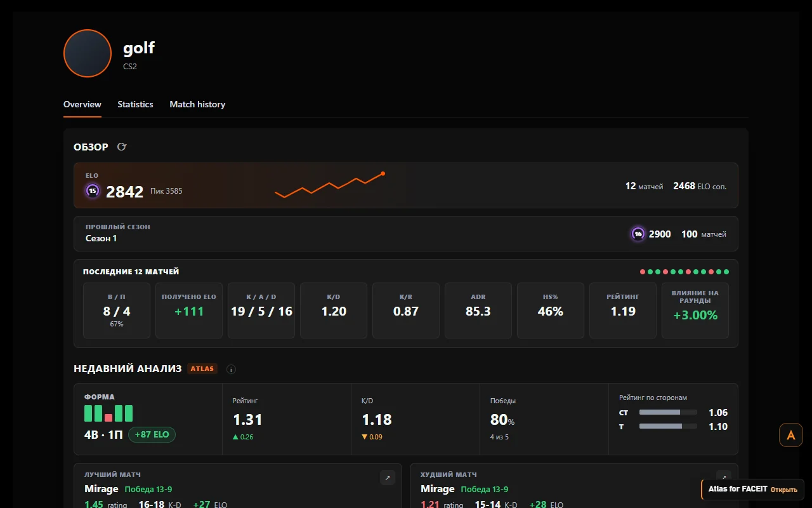The width and height of the screenshot is (812, 508).
Task: Click the analysis K/D 1.18 value
Action: pyautogui.click(x=376, y=420)
